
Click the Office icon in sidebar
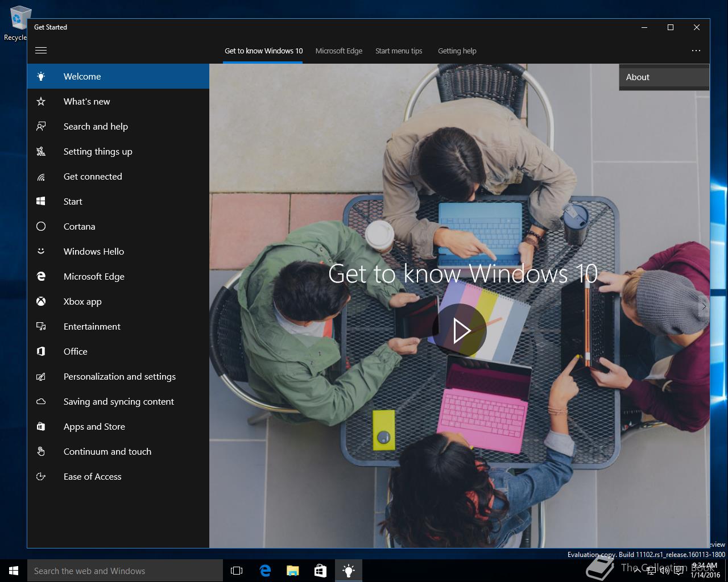[x=41, y=351]
